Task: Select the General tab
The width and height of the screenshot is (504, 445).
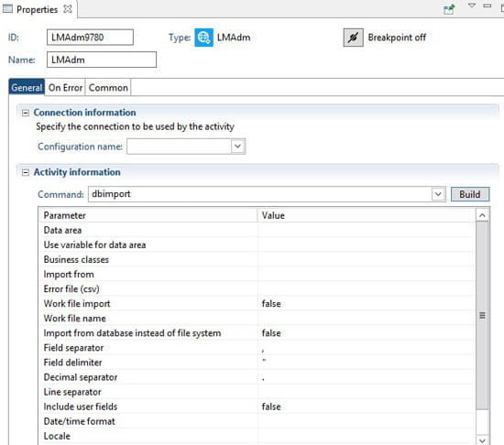Action: [27, 87]
